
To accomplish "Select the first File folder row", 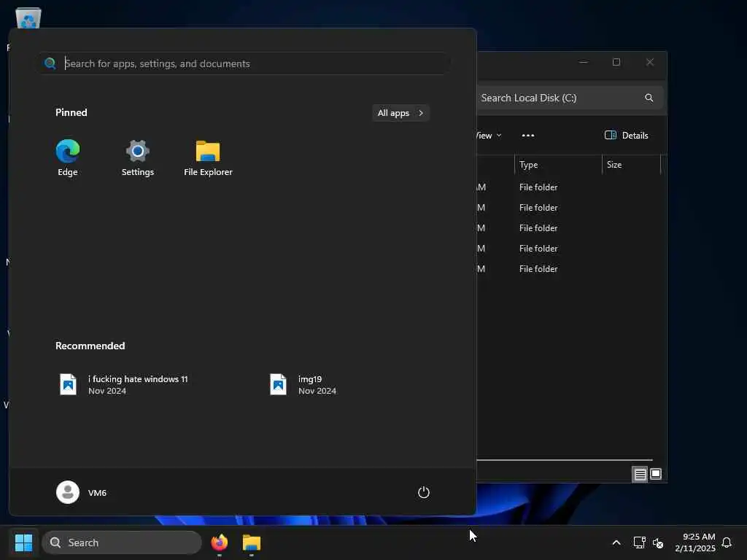I will pyautogui.click(x=567, y=187).
